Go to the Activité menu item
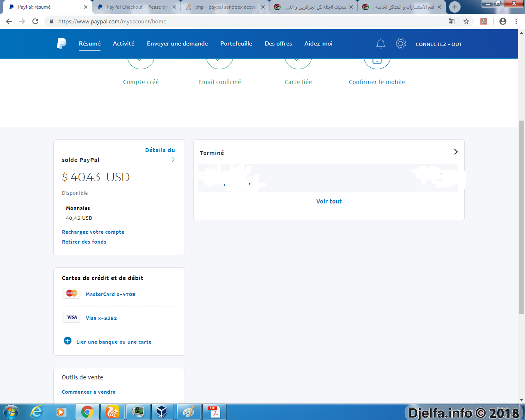 pos(124,43)
